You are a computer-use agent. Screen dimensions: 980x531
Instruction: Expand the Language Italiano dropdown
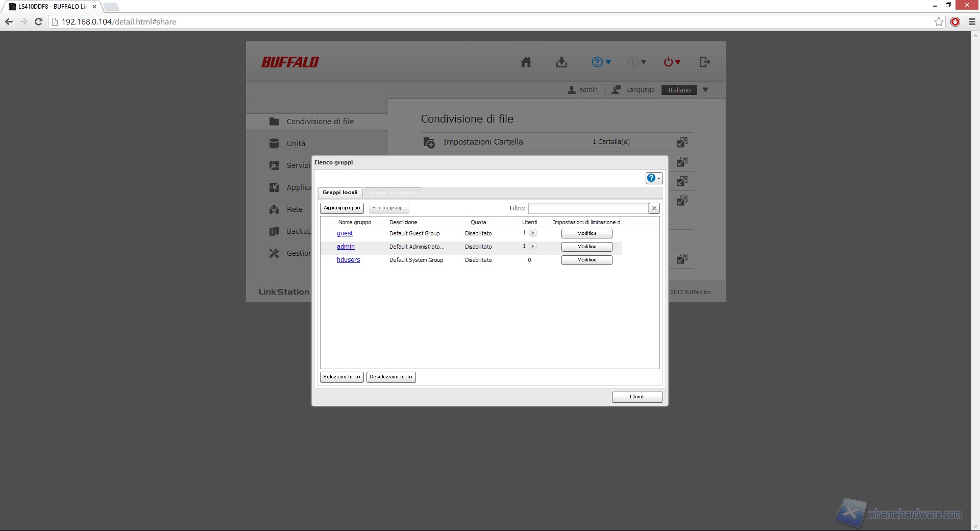pyautogui.click(x=705, y=90)
